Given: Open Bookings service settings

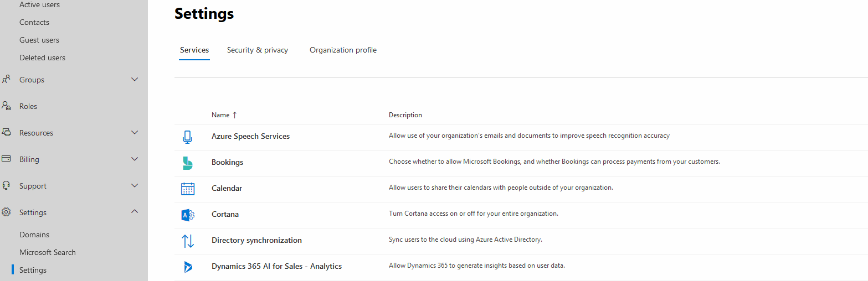Looking at the screenshot, I should click(x=227, y=162).
